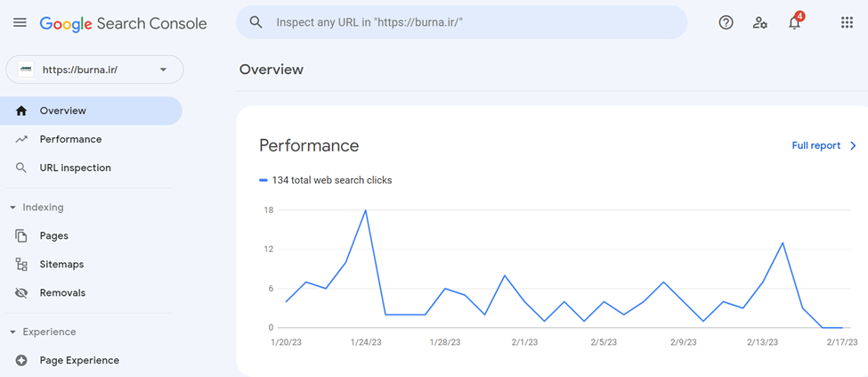
Task: Click the Page Experience plus icon
Action: click(x=21, y=361)
